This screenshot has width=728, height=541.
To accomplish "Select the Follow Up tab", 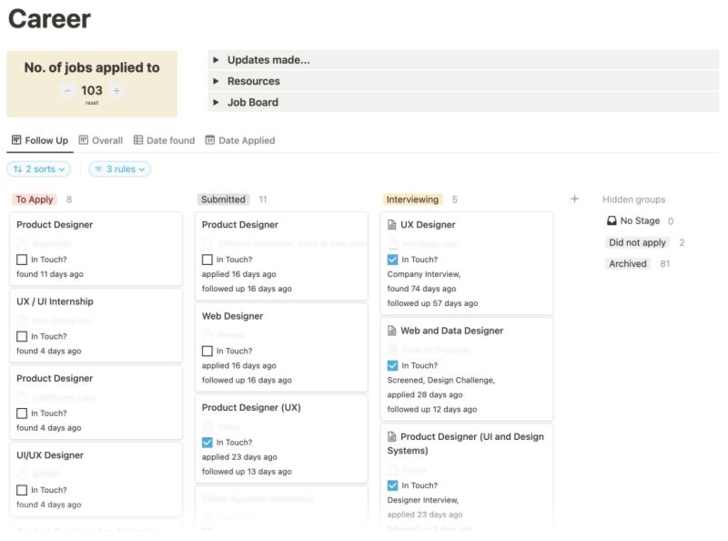I will 38,141.
